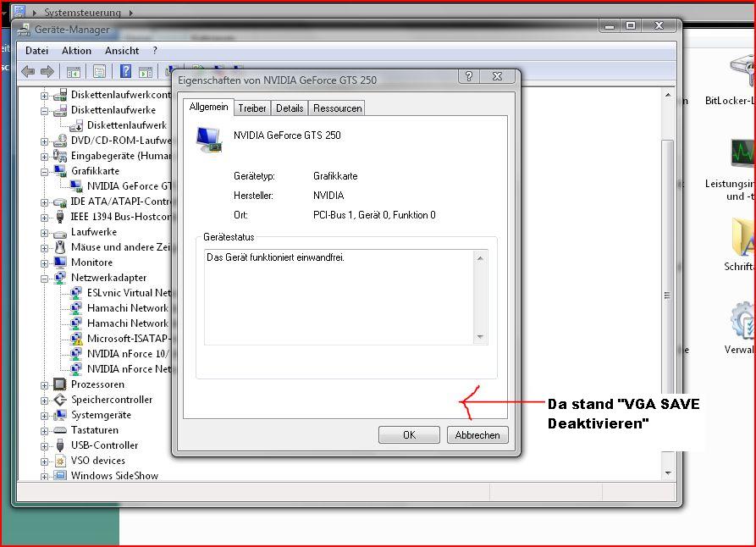The width and height of the screenshot is (756, 547).
Task: Open Leistungsinformationen item in Systemsteuerung window
Action: [731, 170]
